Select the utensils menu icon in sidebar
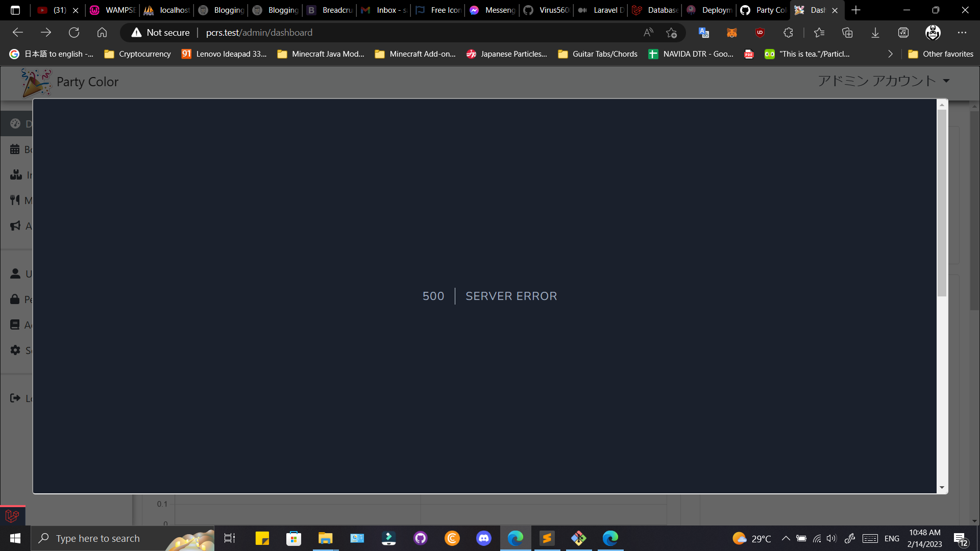 (x=15, y=200)
